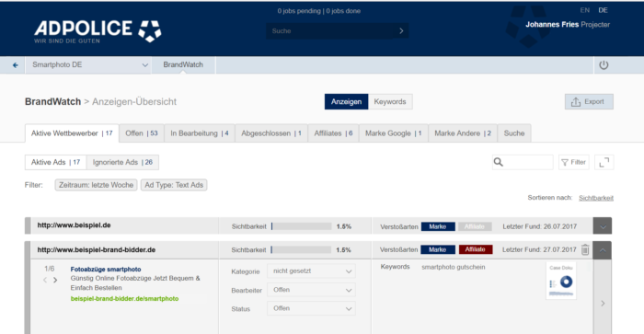The width and height of the screenshot is (644, 334).
Task: Click the ADPOLICE logo
Action: 98,31
